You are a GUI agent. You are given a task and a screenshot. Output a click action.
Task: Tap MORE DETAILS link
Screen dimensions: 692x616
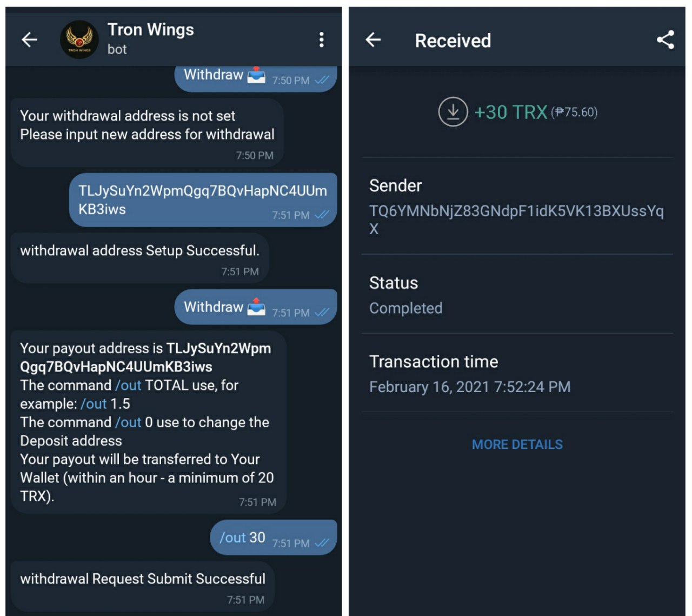[x=517, y=445]
